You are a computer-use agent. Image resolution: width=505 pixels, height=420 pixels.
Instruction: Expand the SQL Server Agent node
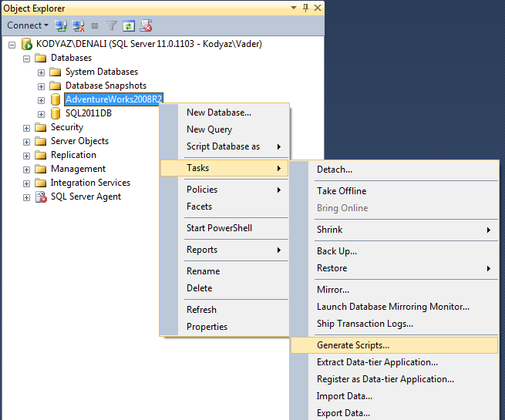(26, 197)
